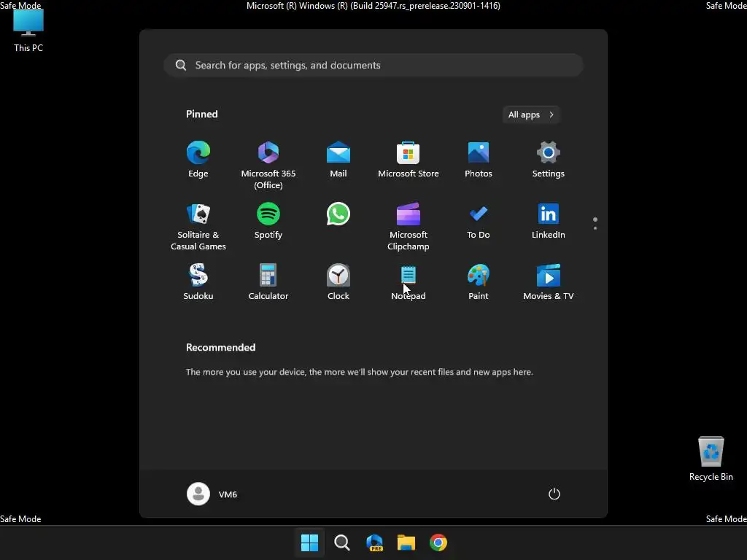Launch the To Do app

[x=479, y=220]
